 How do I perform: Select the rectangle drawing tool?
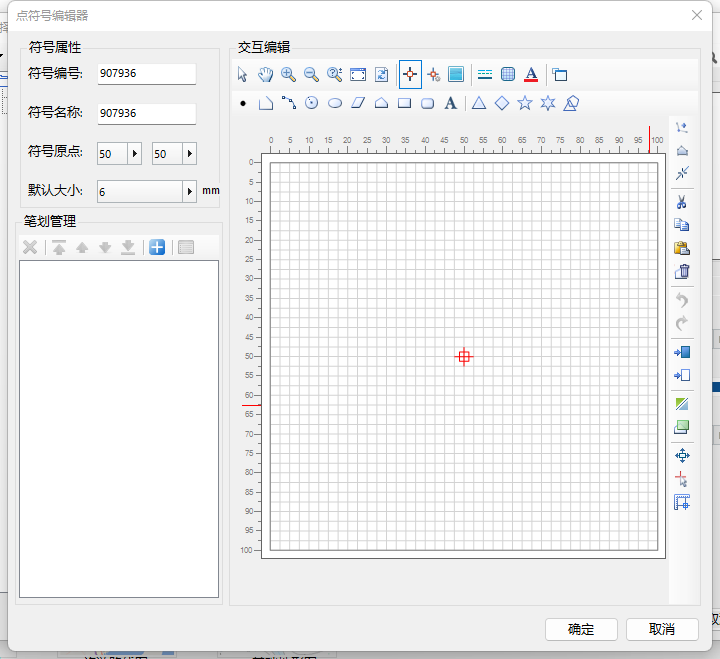pos(404,103)
